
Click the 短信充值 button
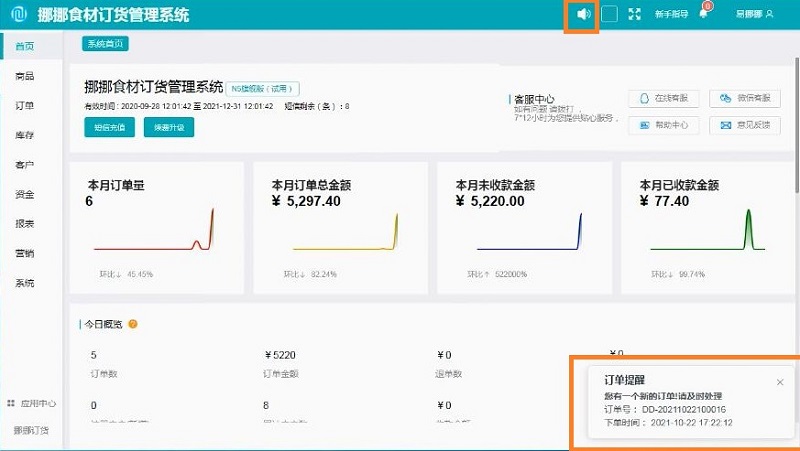tap(109, 127)
